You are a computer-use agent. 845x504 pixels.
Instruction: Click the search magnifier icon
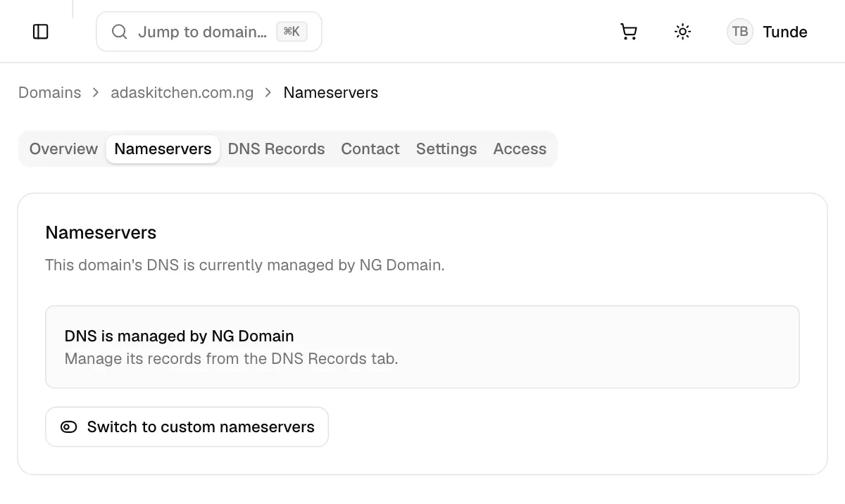click(120, 32)
